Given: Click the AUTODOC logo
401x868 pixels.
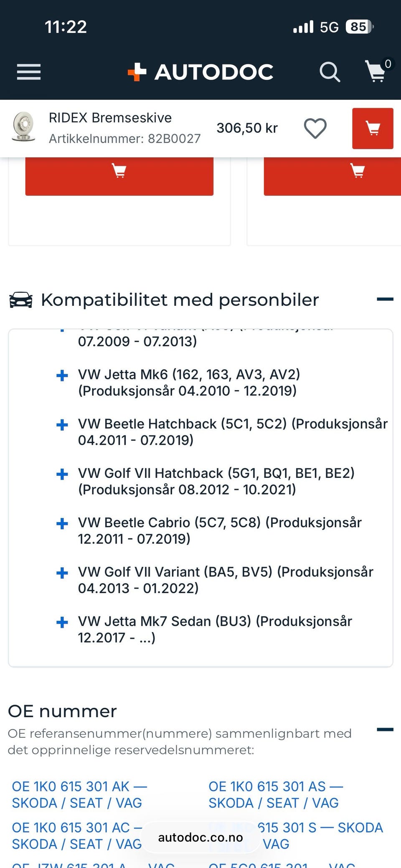Looking at the screenshot, I should point(200,72).
